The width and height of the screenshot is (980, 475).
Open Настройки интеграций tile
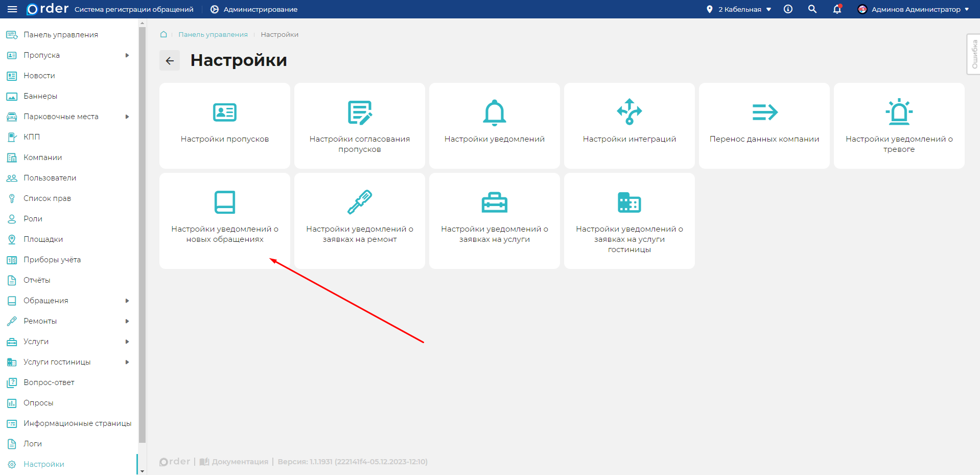tap(629, 126)
